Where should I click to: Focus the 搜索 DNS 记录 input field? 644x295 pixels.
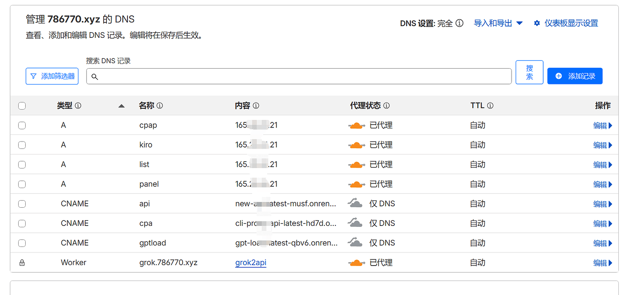point(299,76)
